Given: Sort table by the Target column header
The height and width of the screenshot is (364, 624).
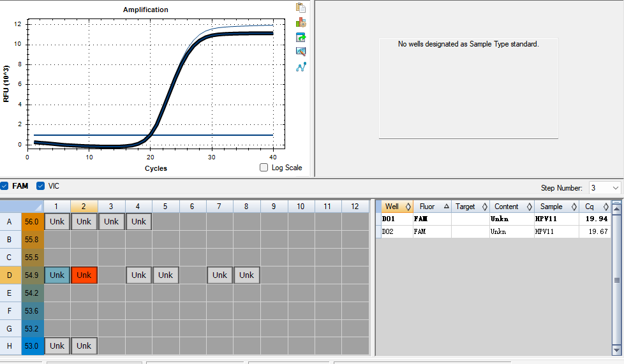Looking at the screenshot, I should 470,207.
